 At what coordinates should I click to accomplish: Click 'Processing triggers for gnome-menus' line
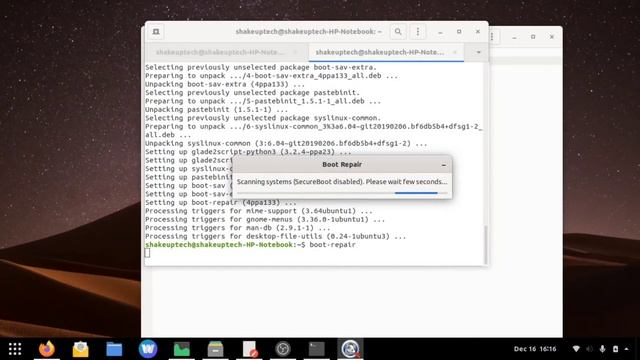tap(265, 219)
